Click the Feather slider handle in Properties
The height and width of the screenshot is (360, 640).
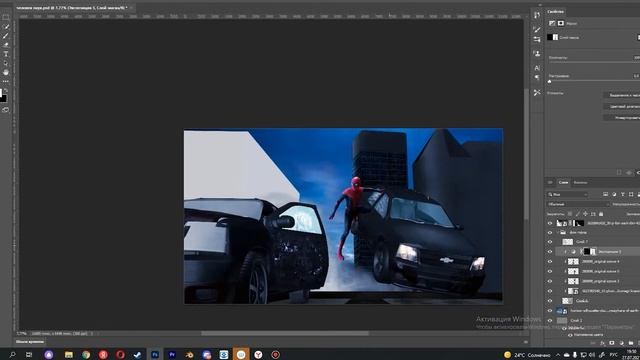[549, 82]
